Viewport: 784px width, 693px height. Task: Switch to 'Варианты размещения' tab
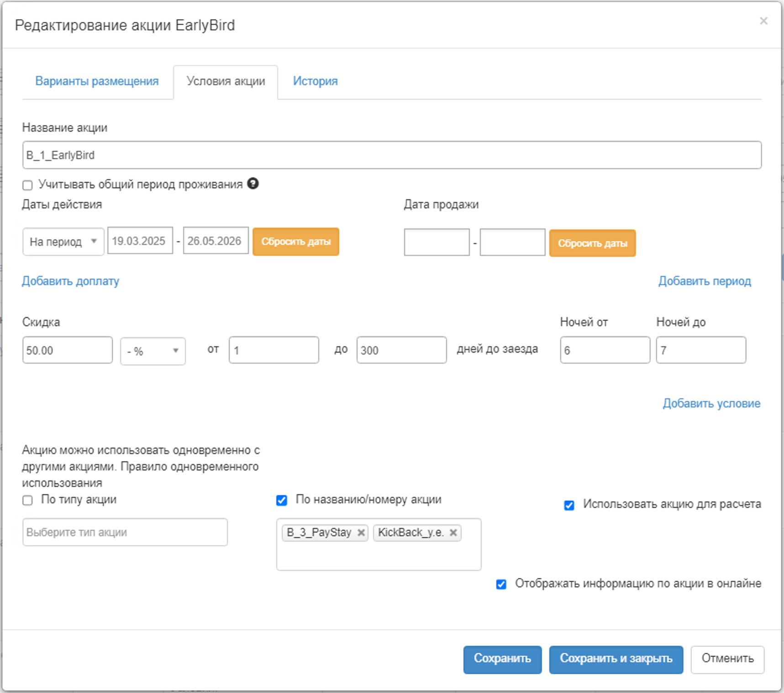97,81
